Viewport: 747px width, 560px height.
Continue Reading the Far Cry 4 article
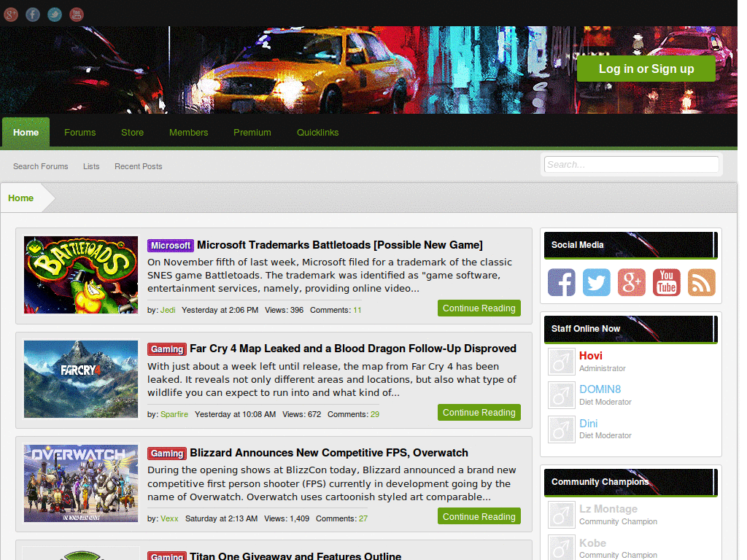point(479,413)
